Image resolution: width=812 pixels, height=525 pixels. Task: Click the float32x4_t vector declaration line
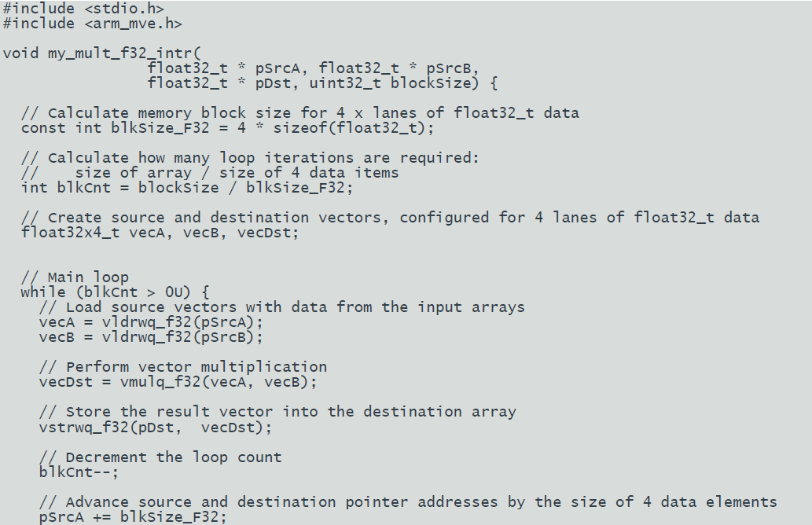pos(160,233)
